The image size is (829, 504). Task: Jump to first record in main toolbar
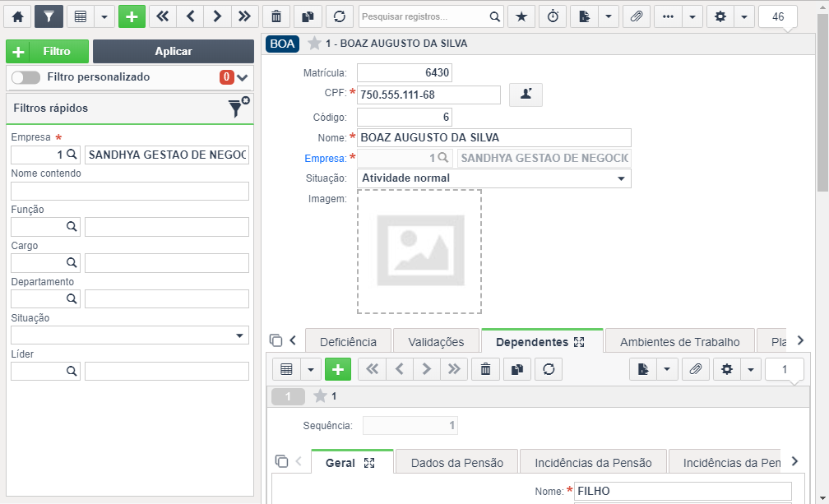coord(163,16)
